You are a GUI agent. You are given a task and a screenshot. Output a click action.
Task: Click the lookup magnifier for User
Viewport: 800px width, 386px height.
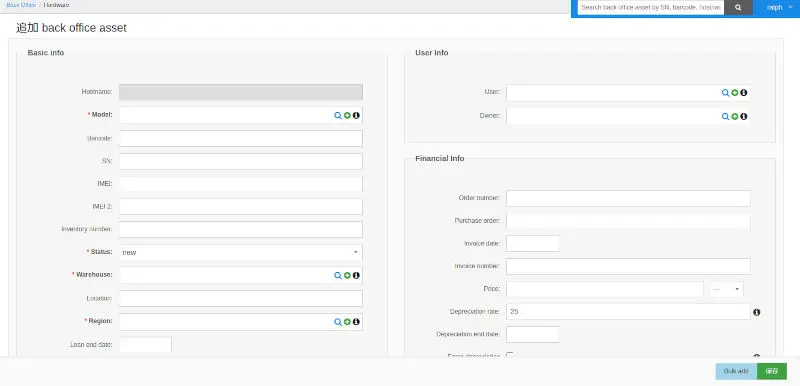(x=725, y=93)
